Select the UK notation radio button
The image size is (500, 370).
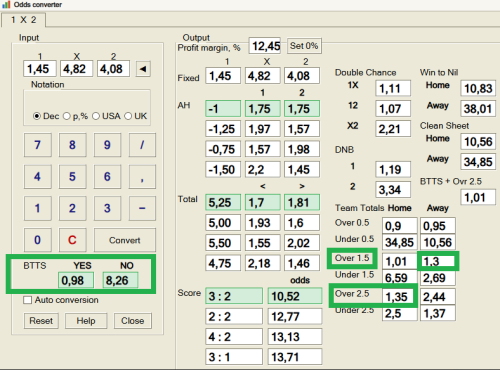pyautogui.click(x=128, y=116)
